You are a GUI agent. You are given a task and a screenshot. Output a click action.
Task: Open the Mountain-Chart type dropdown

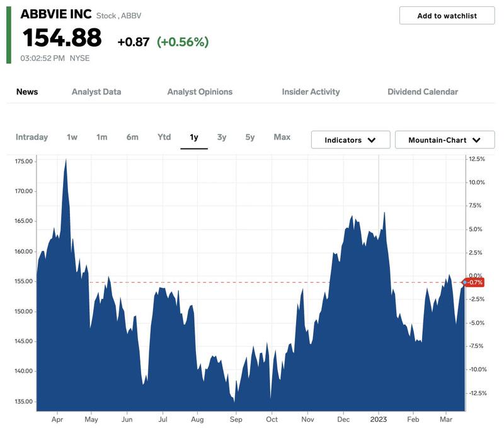tap(445, 140)
